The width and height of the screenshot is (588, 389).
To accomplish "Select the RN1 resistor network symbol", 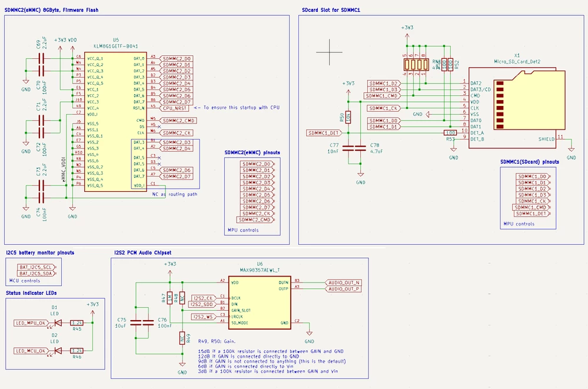I will (x=416, y=65).
